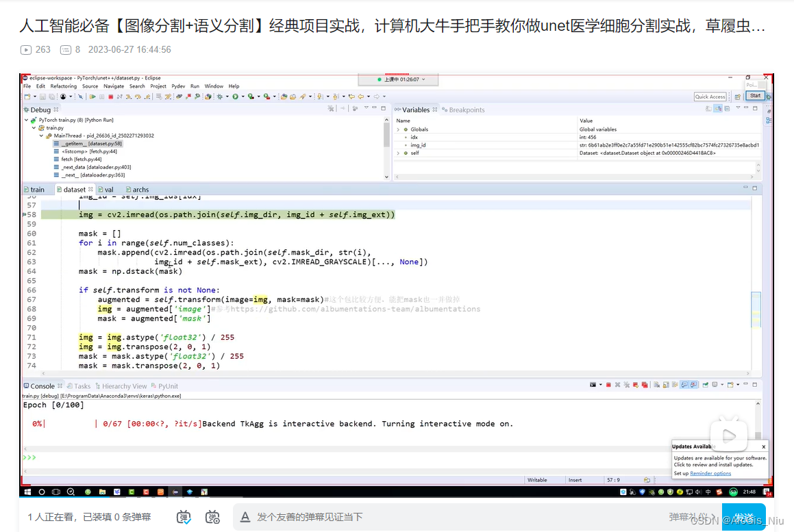Click Last Edit Location arrow icon
Viewport: 794px width, 532px height.
[351, 96]
